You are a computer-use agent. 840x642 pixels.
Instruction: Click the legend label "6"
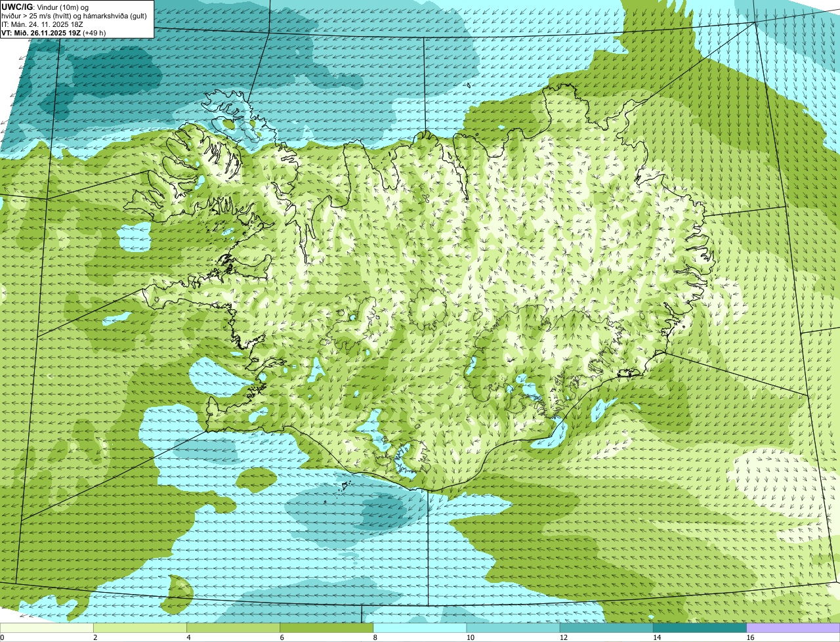tap(282, 637)
